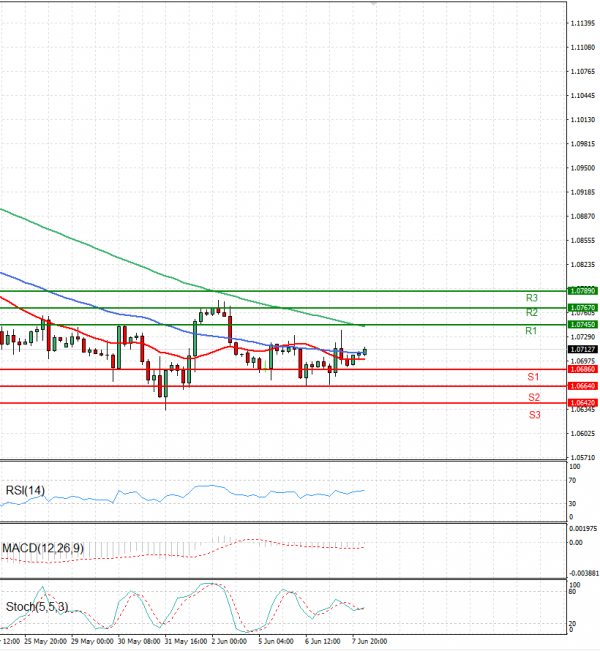Image resolution: width=600 pixels, height=651 pixels.
Task: Click the 2 Jun 00:00 time label
Action: point(229,641)
